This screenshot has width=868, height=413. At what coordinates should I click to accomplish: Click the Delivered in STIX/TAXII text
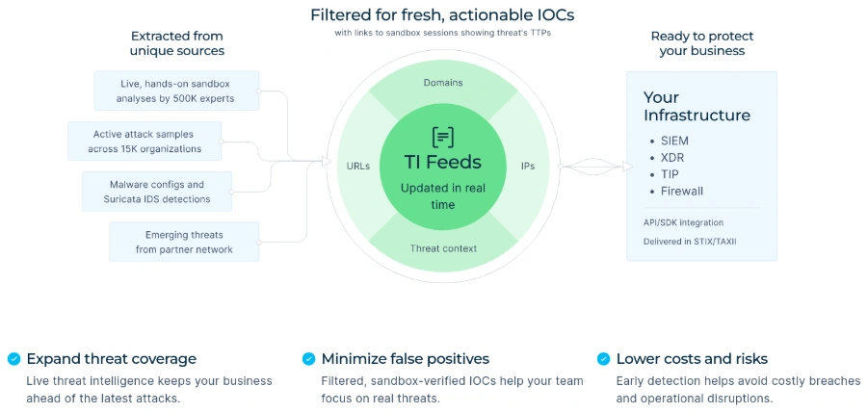click(x=688, y=242)
